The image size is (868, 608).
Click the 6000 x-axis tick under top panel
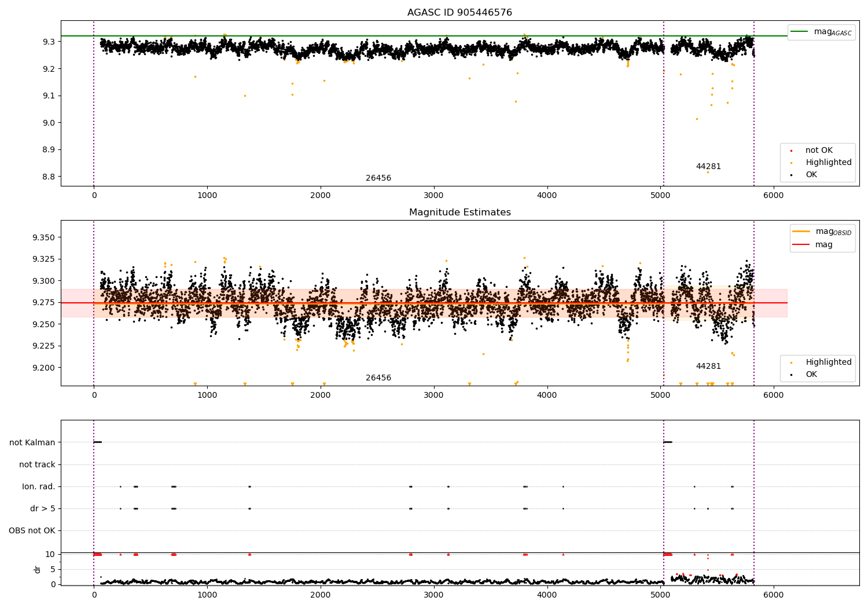click(774, 196)
